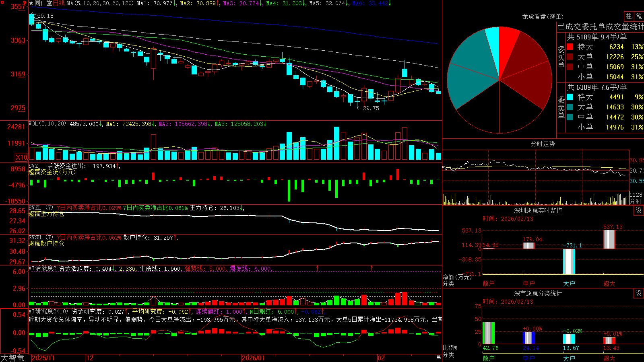Jump to the 2025/11 date marker

click(x=43, y=358)
